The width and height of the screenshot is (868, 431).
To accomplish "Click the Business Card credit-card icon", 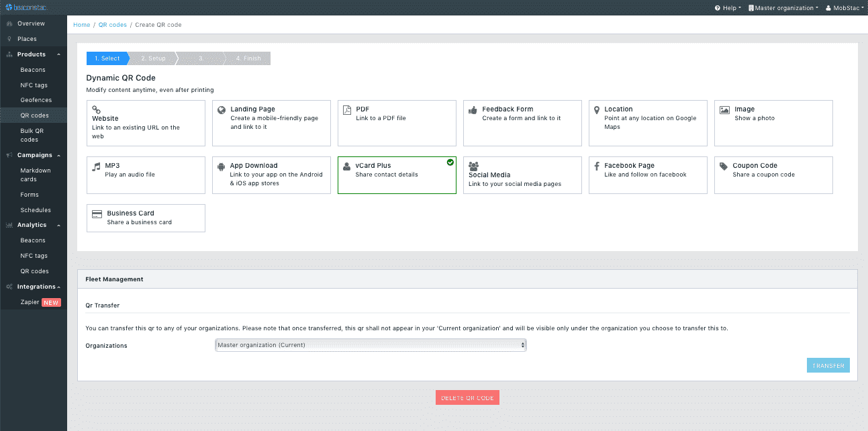I will click(x=97, y=214).
